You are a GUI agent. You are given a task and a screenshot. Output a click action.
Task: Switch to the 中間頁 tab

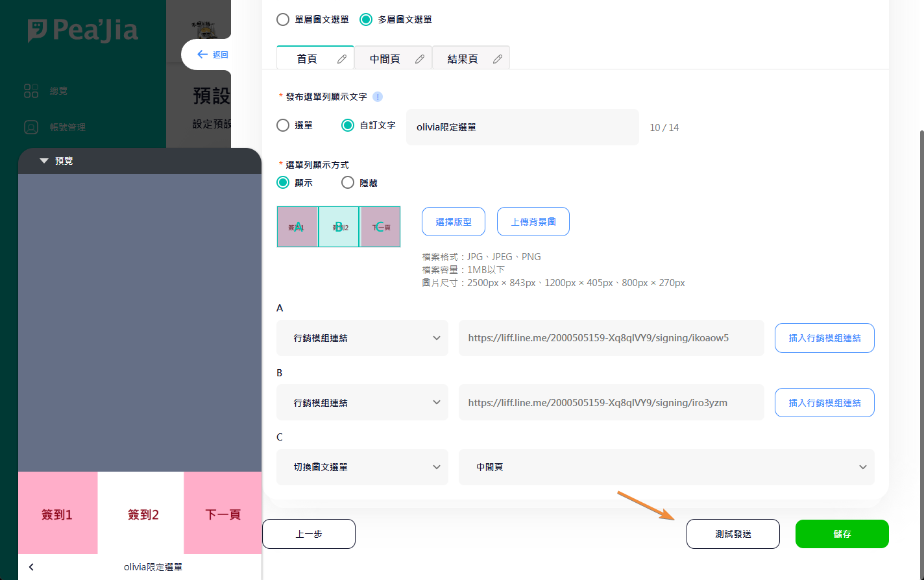click(x=384, y=59)
